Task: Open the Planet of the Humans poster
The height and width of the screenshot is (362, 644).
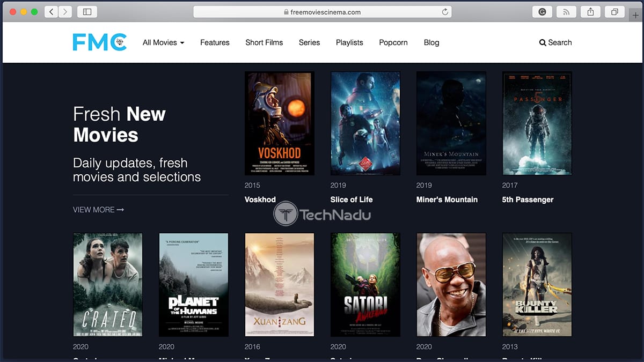Action: click(194, 285)
